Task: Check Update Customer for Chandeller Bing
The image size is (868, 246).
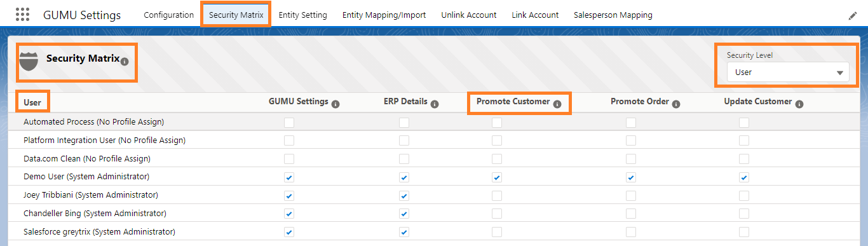Action: pyautogui.click(x=744, y=214)
